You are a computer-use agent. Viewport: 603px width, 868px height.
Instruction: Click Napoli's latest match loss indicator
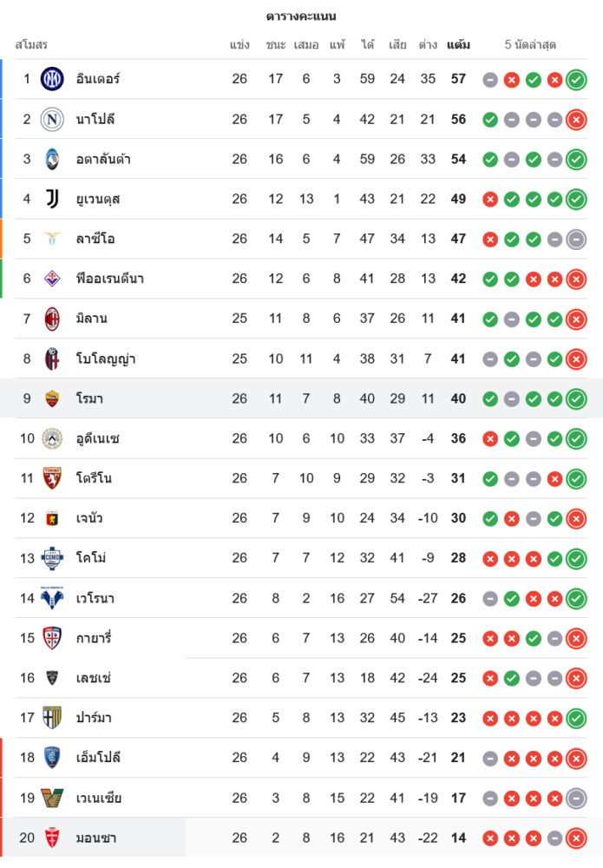(x=575, y=120)
